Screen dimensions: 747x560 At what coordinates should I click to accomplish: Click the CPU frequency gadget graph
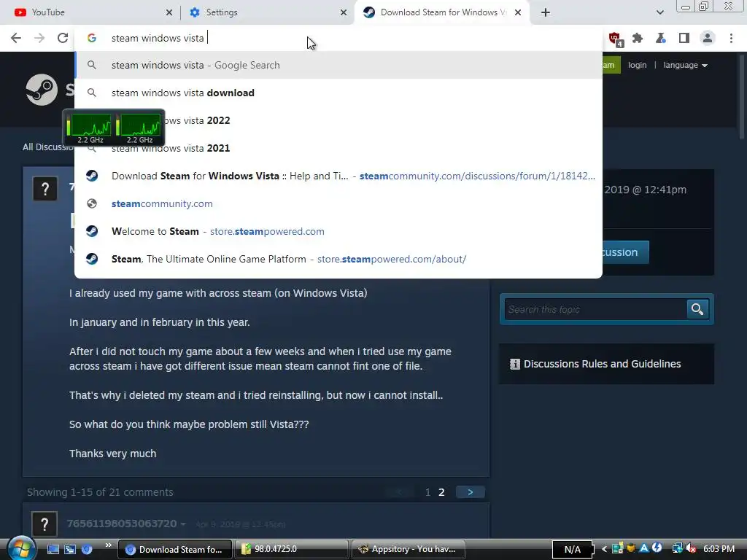tap(114, 128)
